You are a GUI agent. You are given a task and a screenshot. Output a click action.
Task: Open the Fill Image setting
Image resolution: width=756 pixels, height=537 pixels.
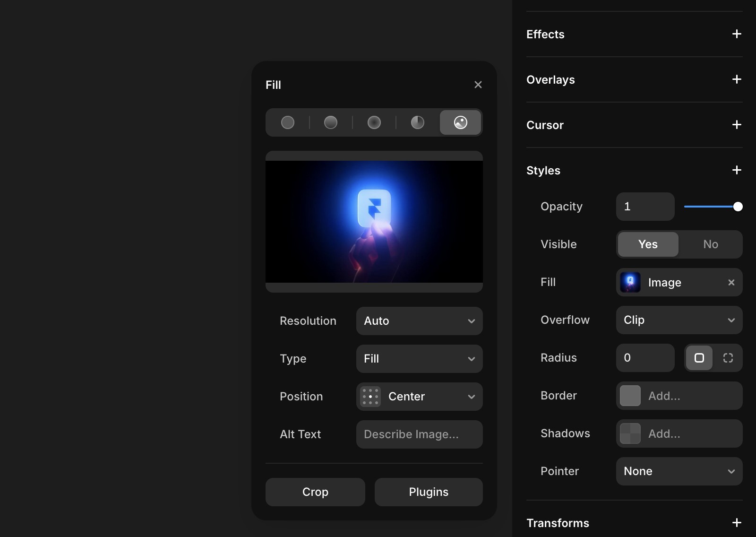pyautogui.click(x=679, y=282)
